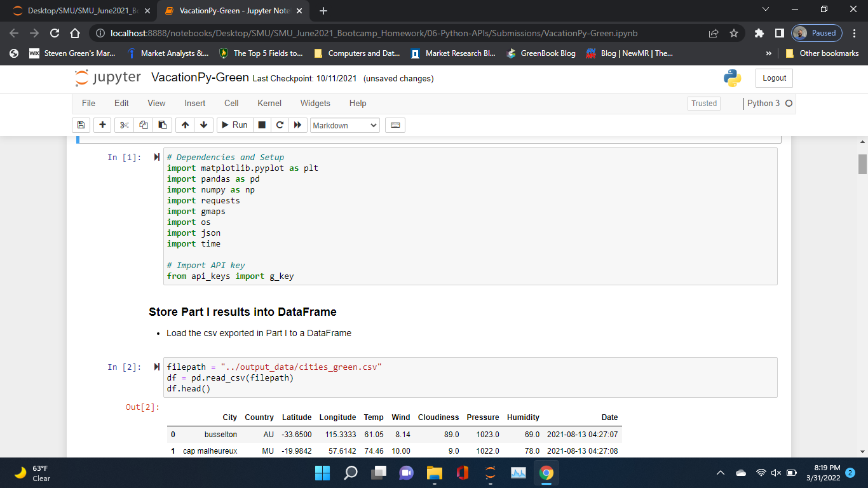Share this page from the address bar
Screen dimensions: 868x488
[714, 33]
